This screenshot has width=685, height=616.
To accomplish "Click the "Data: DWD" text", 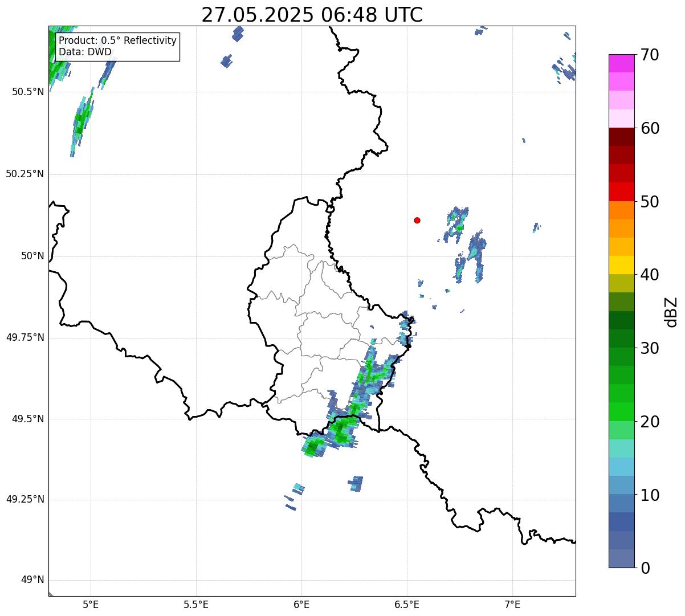I will pos(85,52).
